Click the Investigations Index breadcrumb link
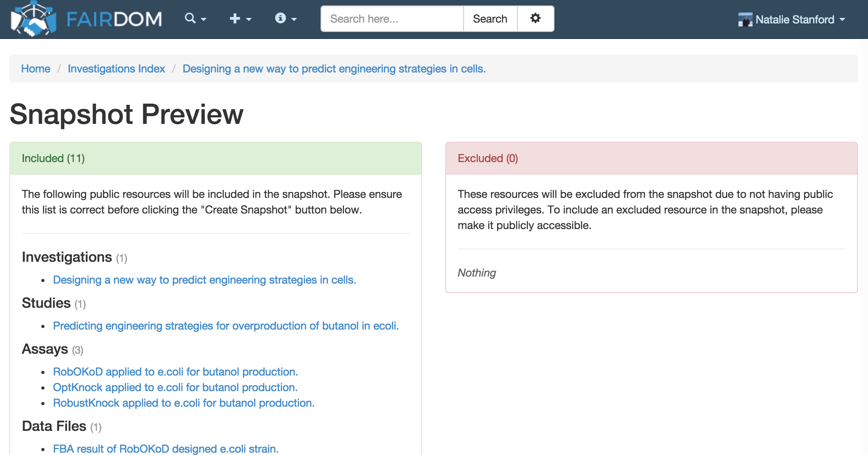The image size is (868, 455). pos(115,68)
